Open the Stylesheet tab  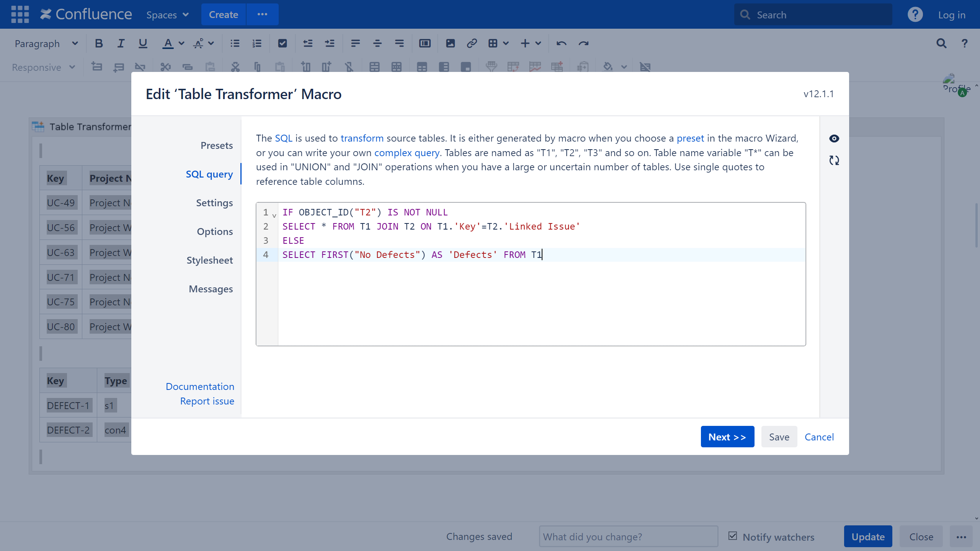point(209,260)
